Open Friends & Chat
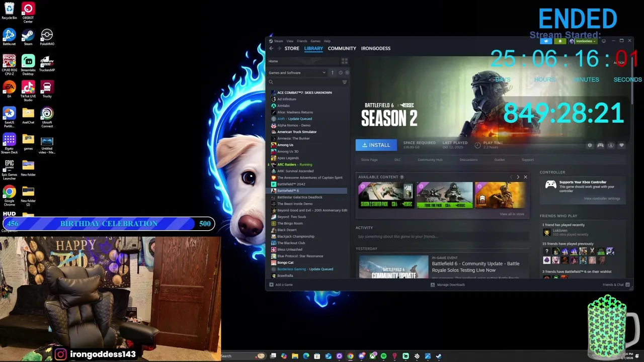The width and height of the screenshot is (644, 362). tap(616, 285)
